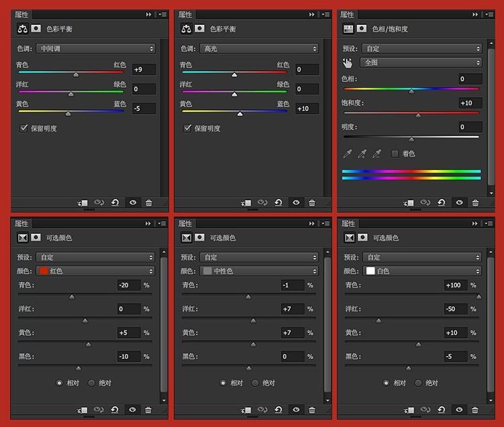504x427 pixels.
Task: Open the panel flyout menu of the Reds Selective Color panel
Action: point(162,223)
